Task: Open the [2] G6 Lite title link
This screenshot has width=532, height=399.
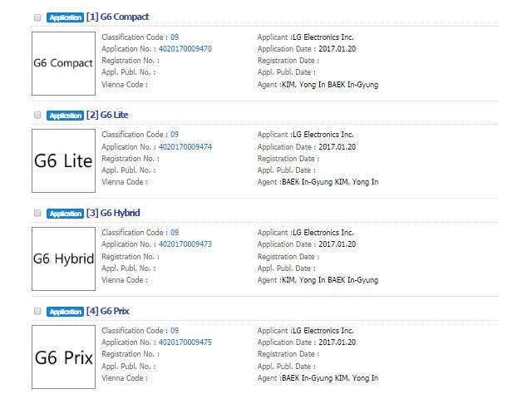Action: (107, 115)
